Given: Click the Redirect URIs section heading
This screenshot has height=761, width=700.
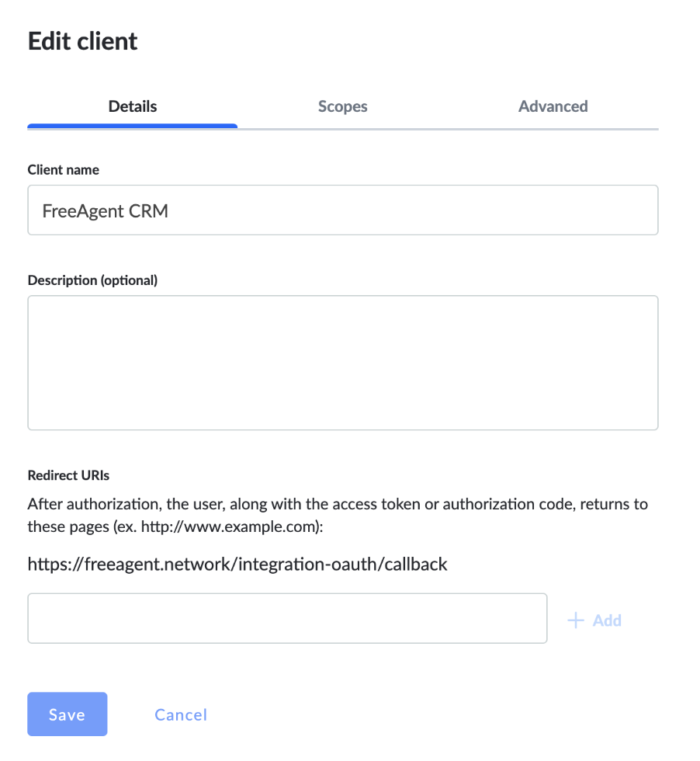Looking at the screenshot, I should [68, 475].
